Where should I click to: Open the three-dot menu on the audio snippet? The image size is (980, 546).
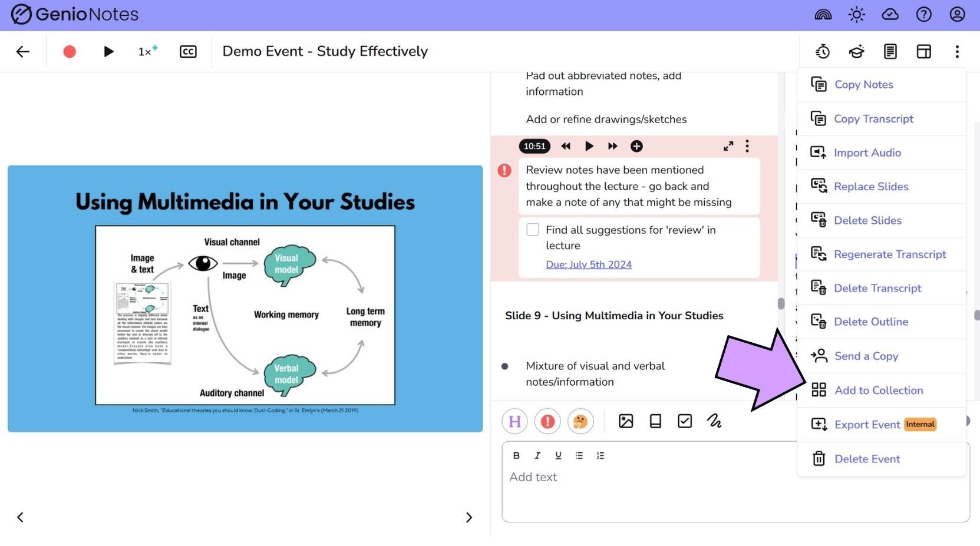(x=747, y=146)
